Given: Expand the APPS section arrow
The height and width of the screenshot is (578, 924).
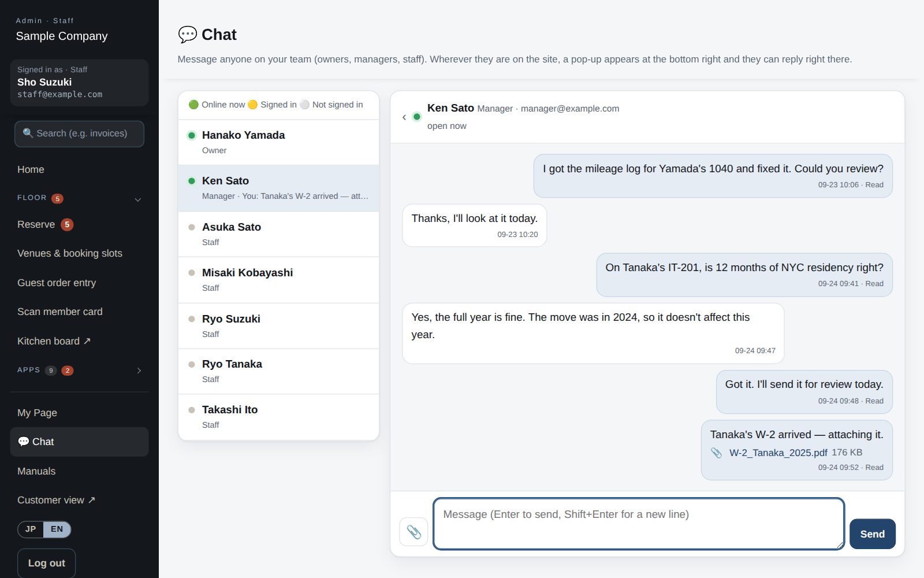Looking at the screenshot, I should 139,370.
